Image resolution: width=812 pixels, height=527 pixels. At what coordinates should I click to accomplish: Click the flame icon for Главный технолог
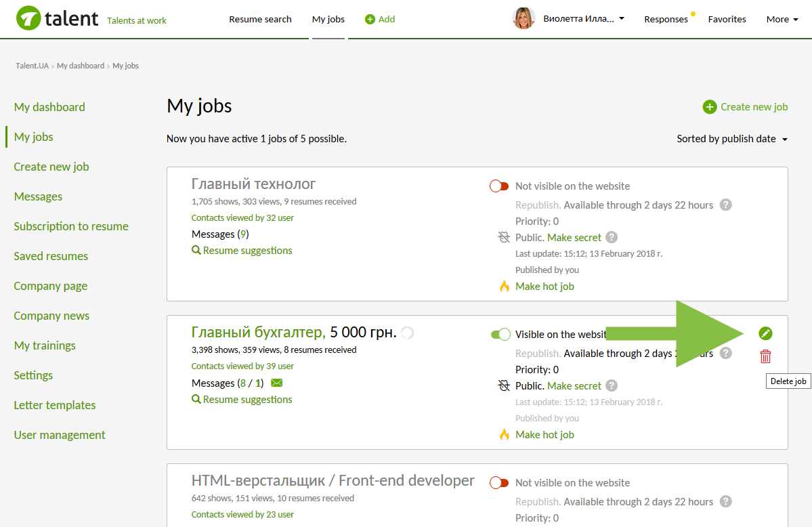(x=504, y=287)
